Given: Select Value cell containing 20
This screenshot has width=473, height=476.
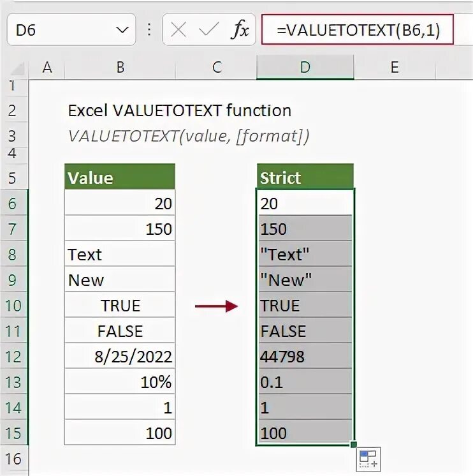Looking at the screenshot, I should pyautogui.click(x=120, y=203).
